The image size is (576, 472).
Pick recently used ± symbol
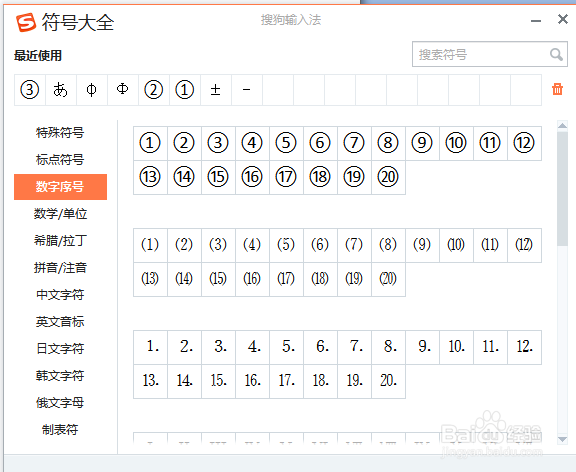point(216,90)
